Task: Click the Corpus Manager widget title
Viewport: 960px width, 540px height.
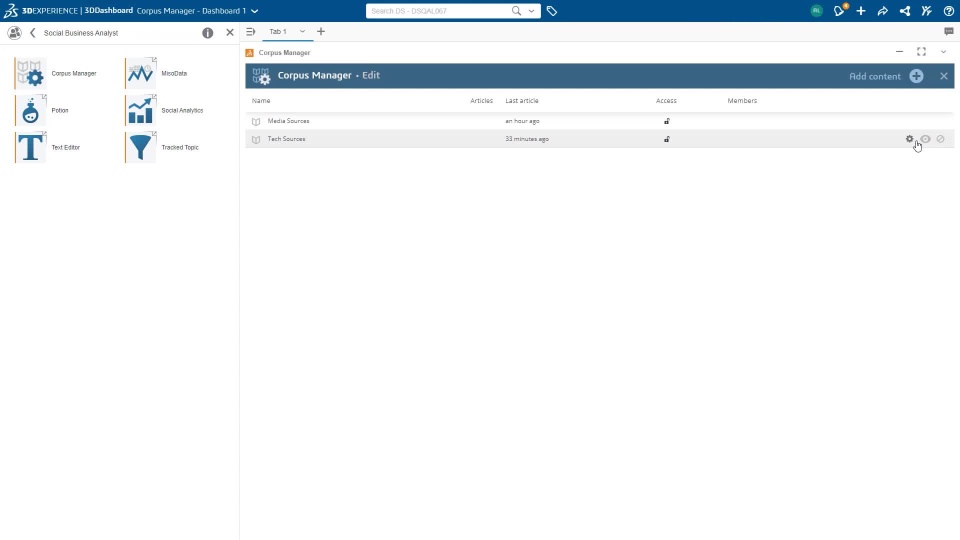Action: (x=284, y=53)
